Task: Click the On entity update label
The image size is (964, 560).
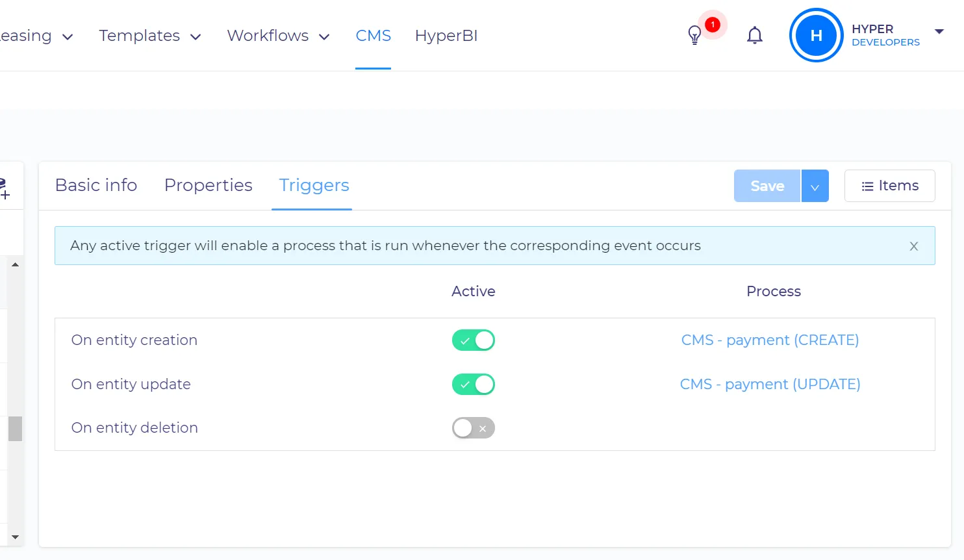Action: point(131,384)
